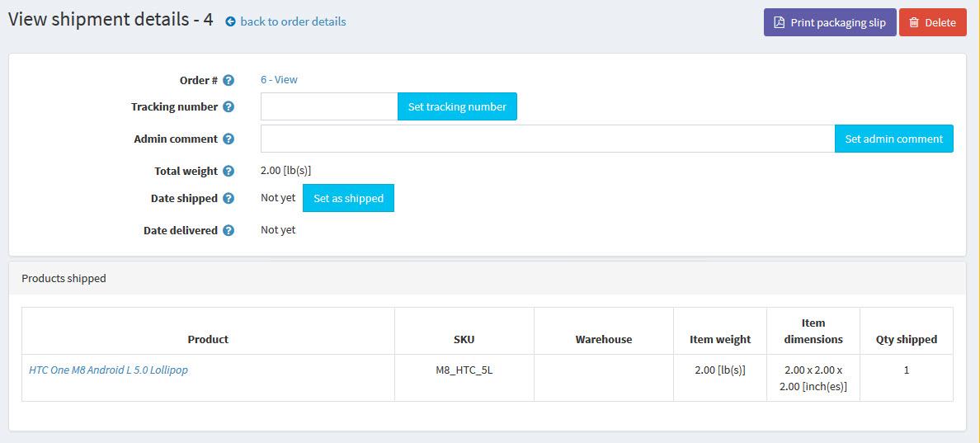980x443 pixels.
Task: Focus the Tracking number text field
Action: pos(329,106)
